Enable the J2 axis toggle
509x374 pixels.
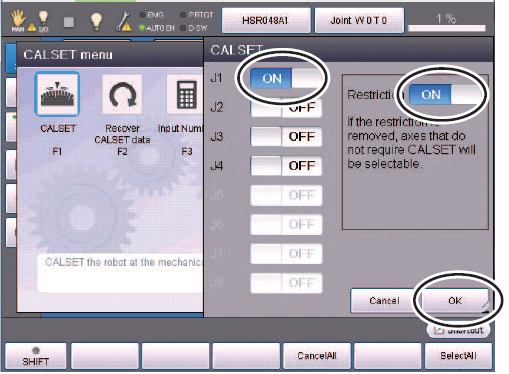[286, 107]
